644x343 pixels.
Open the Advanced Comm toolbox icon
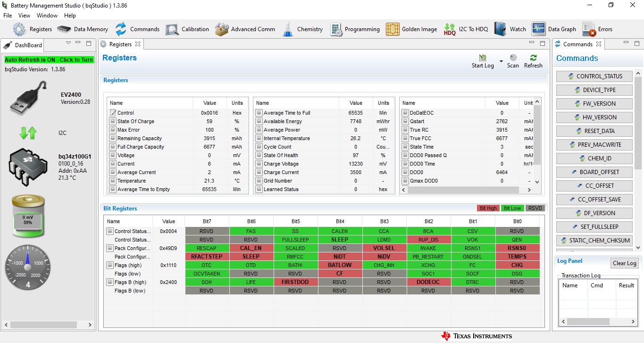click(x=222, y=29)
